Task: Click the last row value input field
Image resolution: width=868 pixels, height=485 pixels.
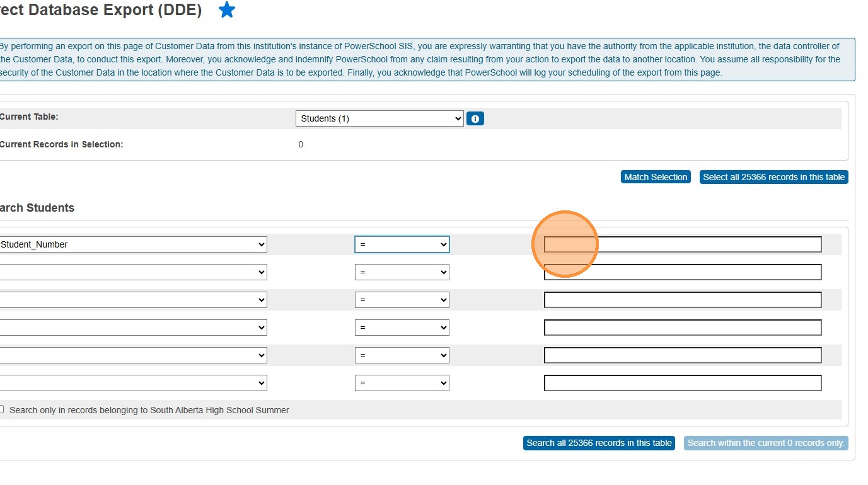Action: click(683, 383)
